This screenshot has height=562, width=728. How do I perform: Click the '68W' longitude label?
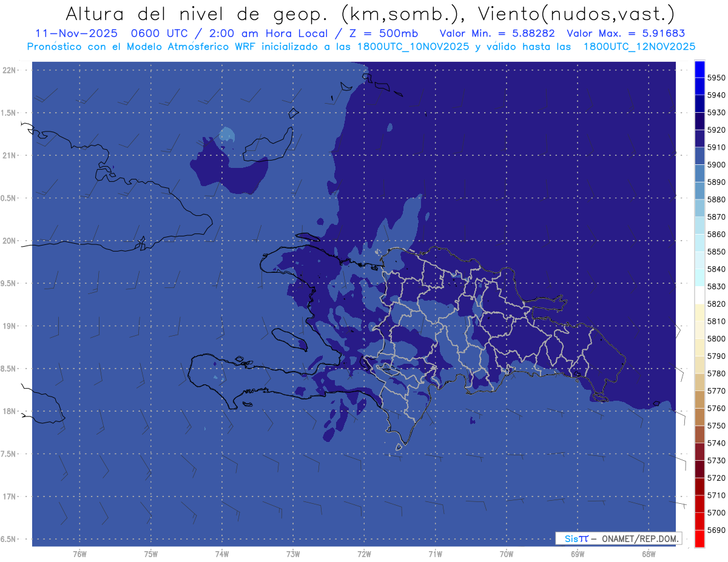coord(649,554)
